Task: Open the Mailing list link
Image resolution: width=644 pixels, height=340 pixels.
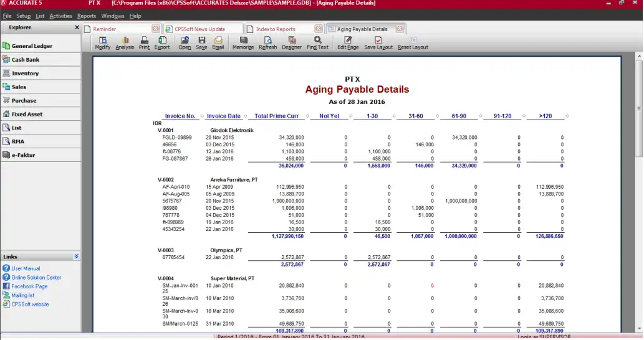Action: 22,295
